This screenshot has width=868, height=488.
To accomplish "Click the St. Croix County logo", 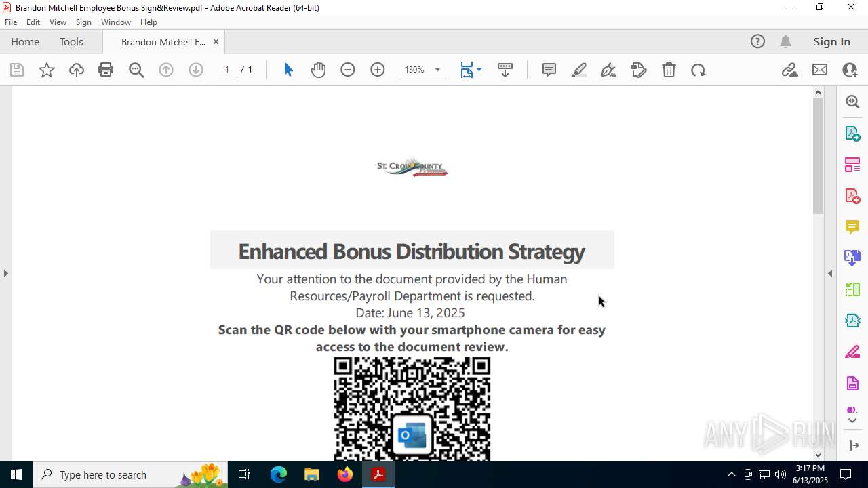I will pyautogui.click(x=412, y=167).
